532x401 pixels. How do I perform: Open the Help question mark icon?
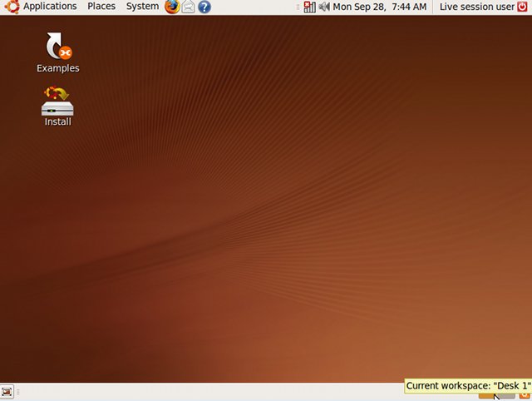pos(204,7)
